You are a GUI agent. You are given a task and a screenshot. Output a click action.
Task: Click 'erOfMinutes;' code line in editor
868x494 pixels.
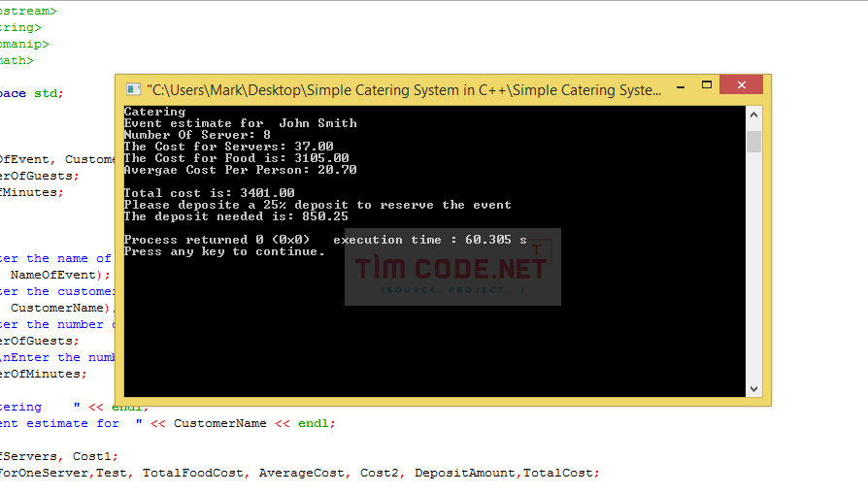[43, 374]
